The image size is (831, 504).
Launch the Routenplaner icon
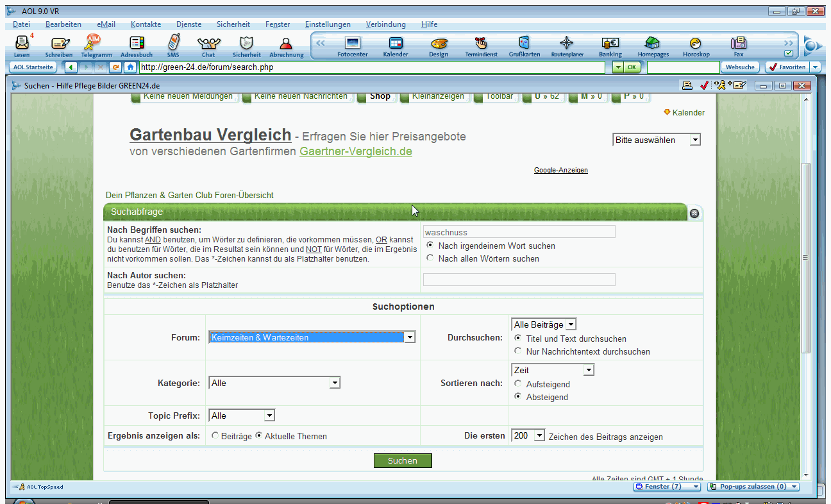click(x=567, y=44)
